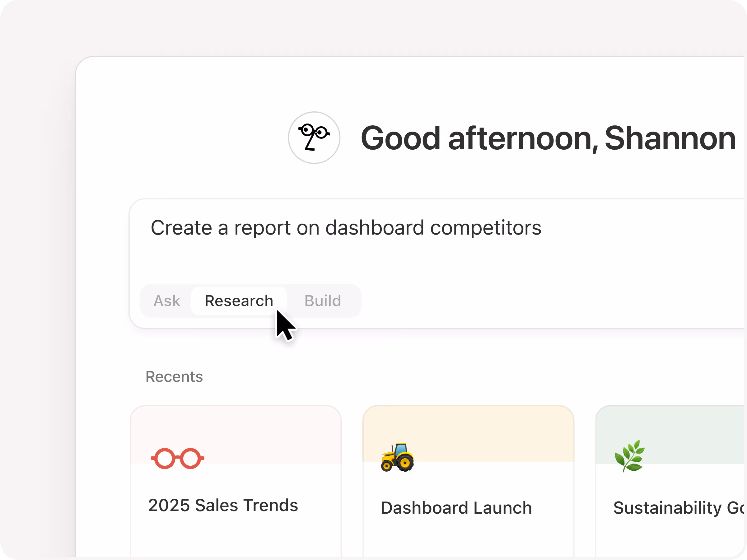The image size is (747, 560).
Task: Click the prompt text about dashboard competitors
Action: point(346,228)
